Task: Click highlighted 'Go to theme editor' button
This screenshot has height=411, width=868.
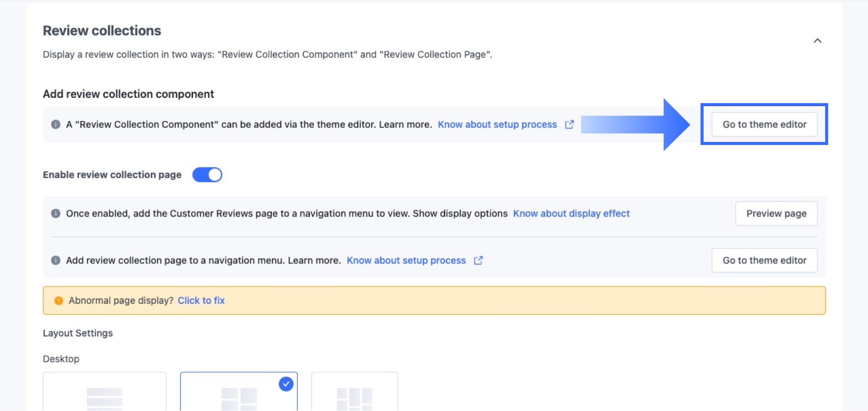Action: click(764, 125)
